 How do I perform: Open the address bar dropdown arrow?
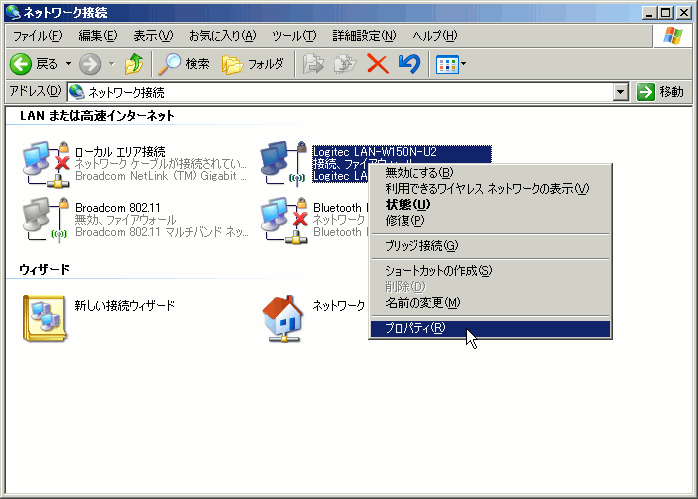point(620,92)
